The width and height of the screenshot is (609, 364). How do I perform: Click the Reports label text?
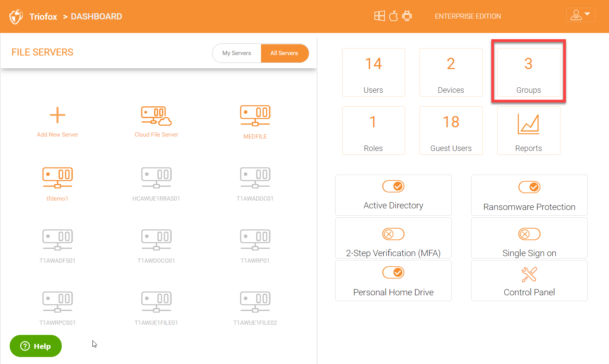529,148
